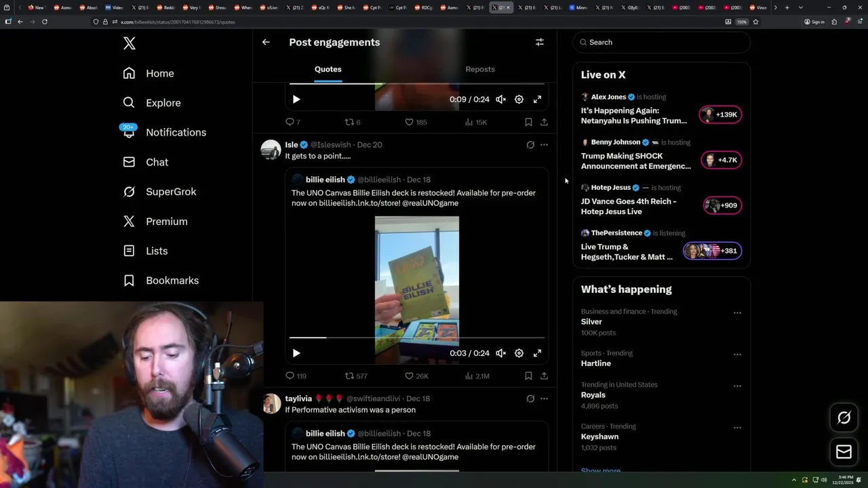Bookmark this page with the star icon
The height and width of the screenshot is (488, 868).
(x=755, y=22)
